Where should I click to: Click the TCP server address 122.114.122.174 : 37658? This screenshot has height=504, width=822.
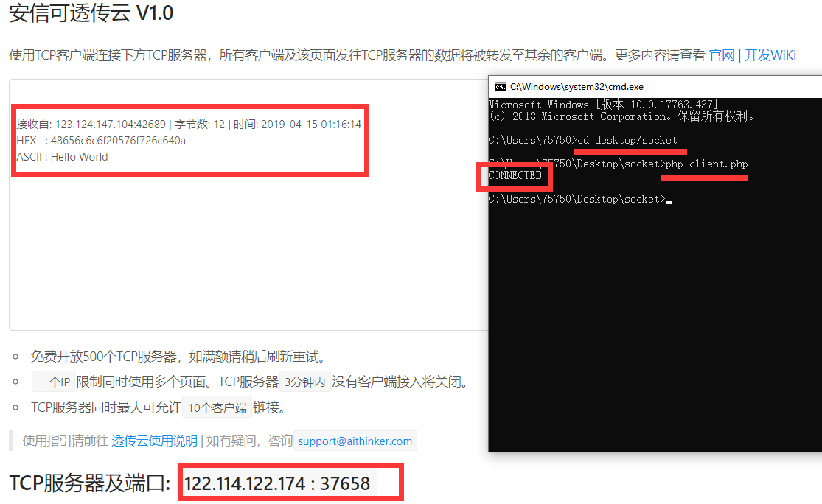click(276, 483)
